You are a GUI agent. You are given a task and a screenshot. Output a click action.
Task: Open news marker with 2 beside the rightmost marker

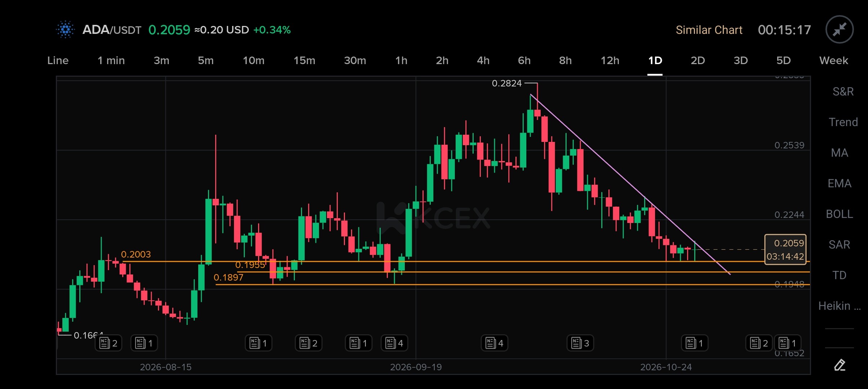[x=759, y=343]
